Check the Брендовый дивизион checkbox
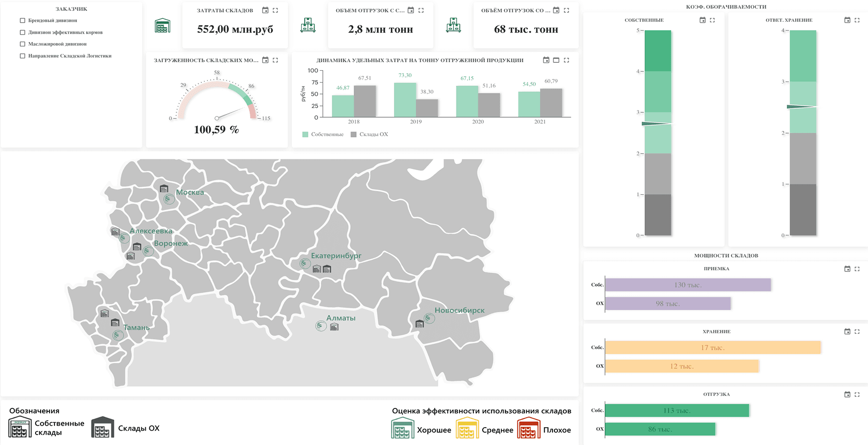 coord(22,21)
